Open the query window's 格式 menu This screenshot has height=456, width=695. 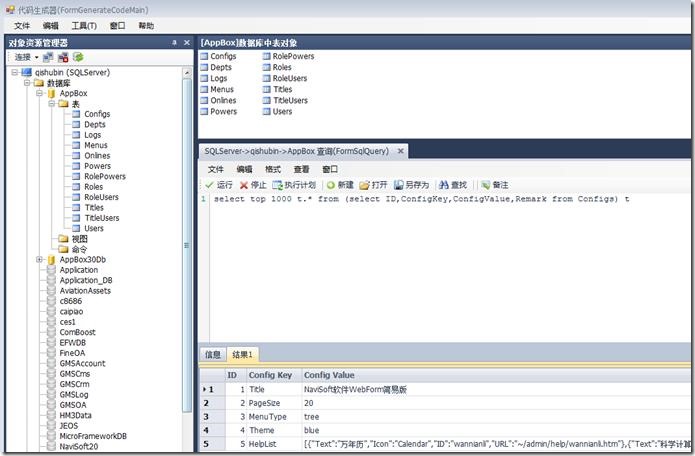[273, 169]
